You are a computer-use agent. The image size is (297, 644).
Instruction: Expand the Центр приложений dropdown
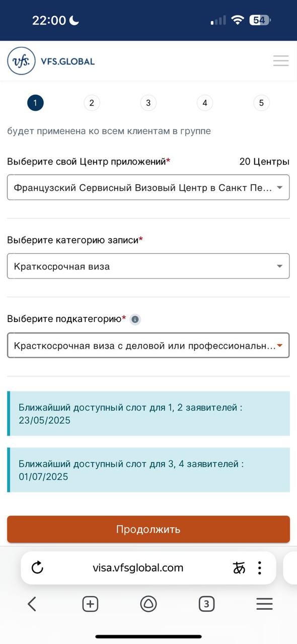[148, 187]
